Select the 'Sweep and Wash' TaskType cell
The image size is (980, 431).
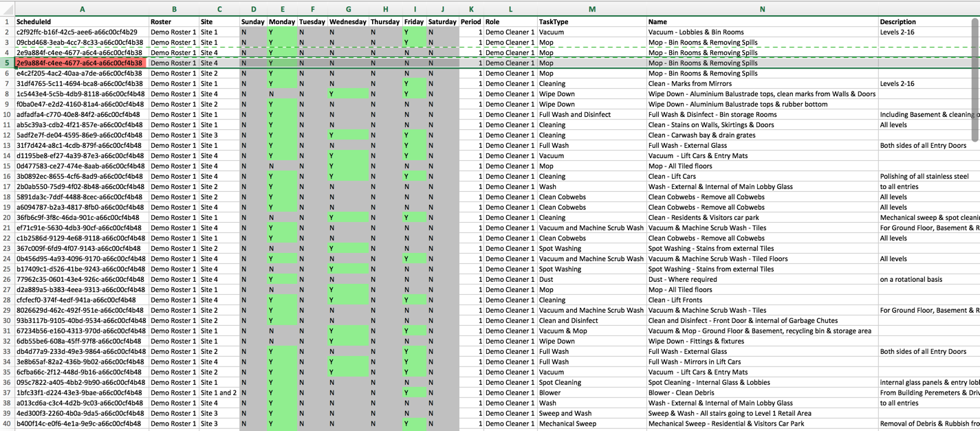coord(591,413)
